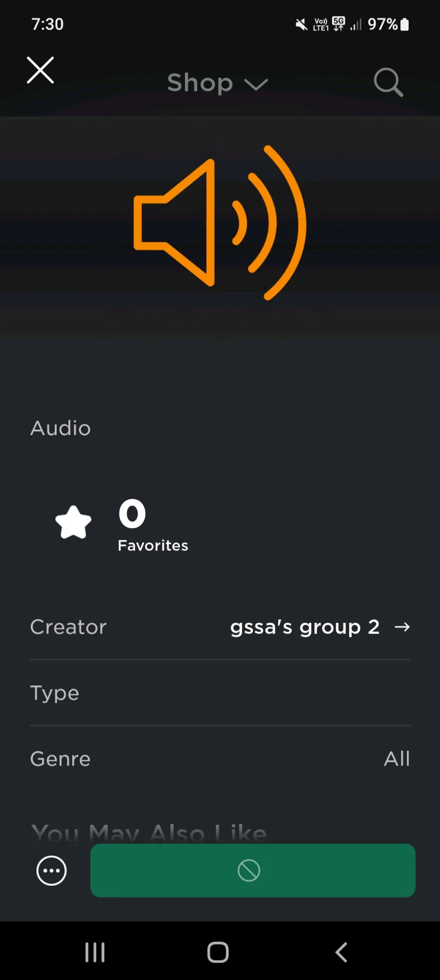440x980 pixels.
Task: Close the item details page
Action: pyautogui.click(x=40, y=71)
